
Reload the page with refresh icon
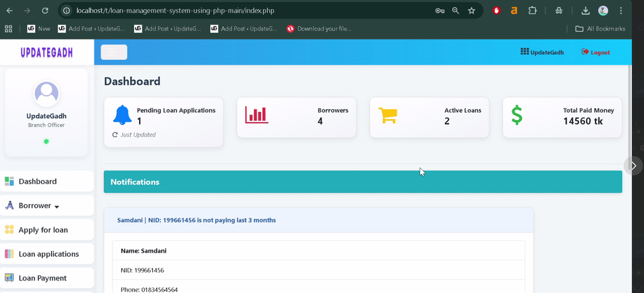point(45,11)
